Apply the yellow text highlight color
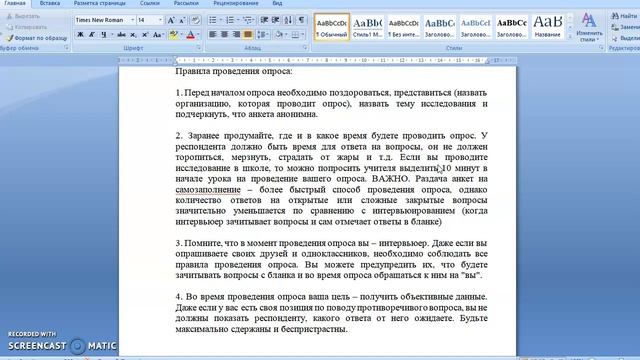 (174, 35)
